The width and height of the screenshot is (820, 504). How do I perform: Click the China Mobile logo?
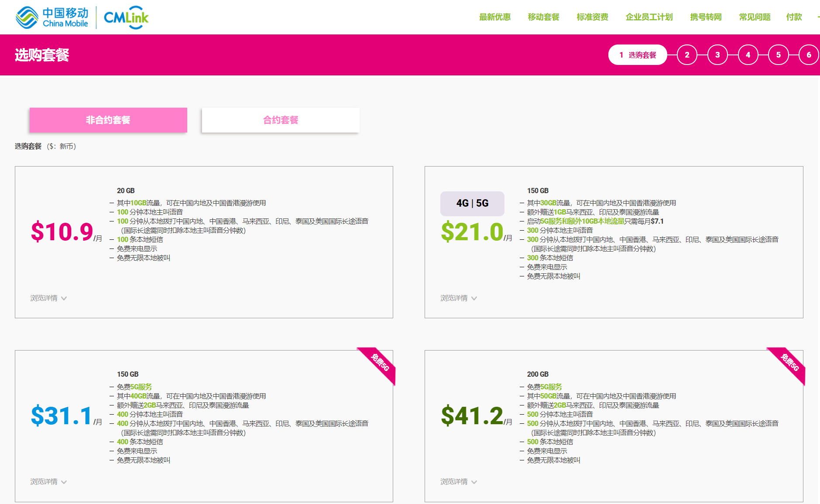pyautogui.click(x=52, y=17)
